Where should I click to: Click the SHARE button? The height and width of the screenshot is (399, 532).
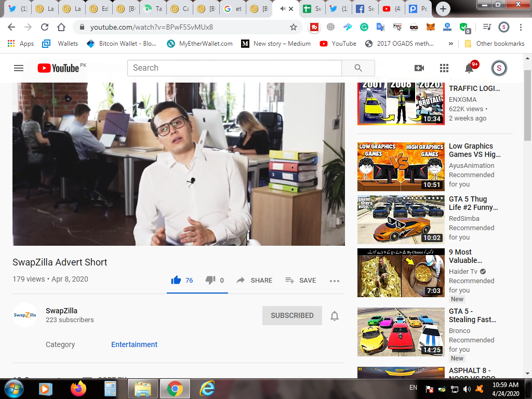point(255,280)
